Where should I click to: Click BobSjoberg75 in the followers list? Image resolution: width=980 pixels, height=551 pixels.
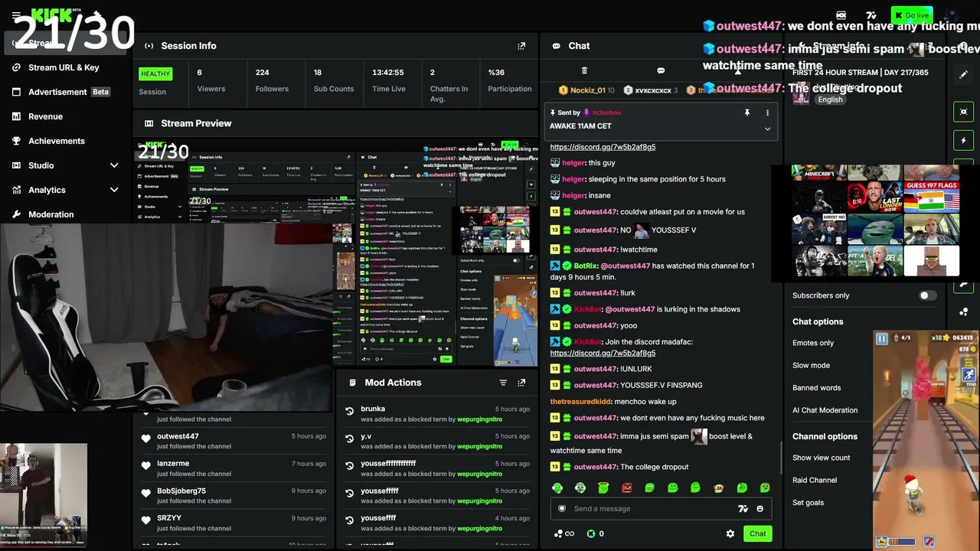[181, 491]
